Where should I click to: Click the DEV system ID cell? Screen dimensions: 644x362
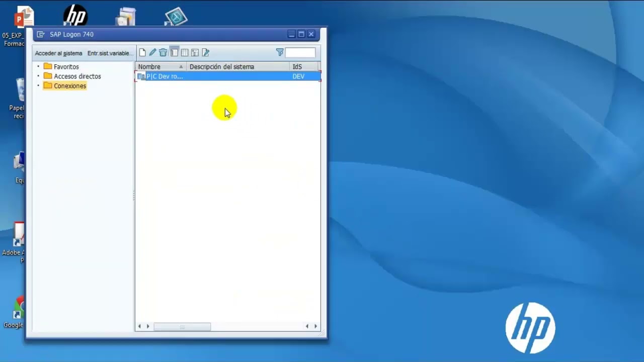click(x=298, y=76)
